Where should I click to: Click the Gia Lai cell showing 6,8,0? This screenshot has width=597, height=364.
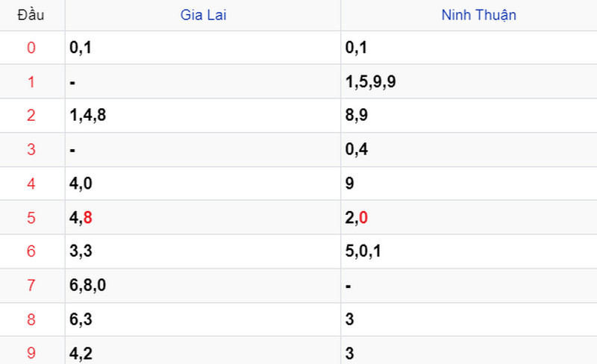click(202, 286)
